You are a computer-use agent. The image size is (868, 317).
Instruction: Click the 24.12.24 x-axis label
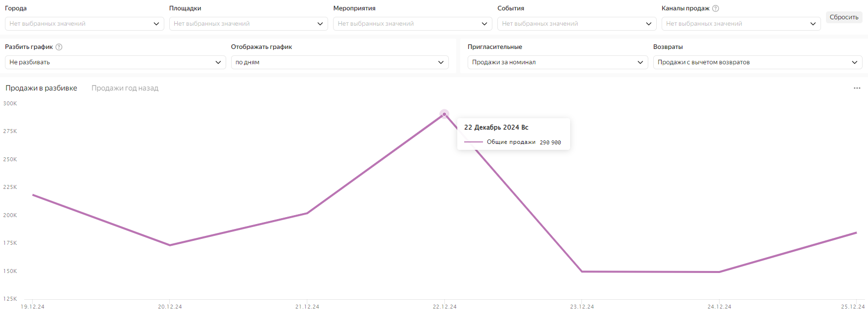pos(720,307)
